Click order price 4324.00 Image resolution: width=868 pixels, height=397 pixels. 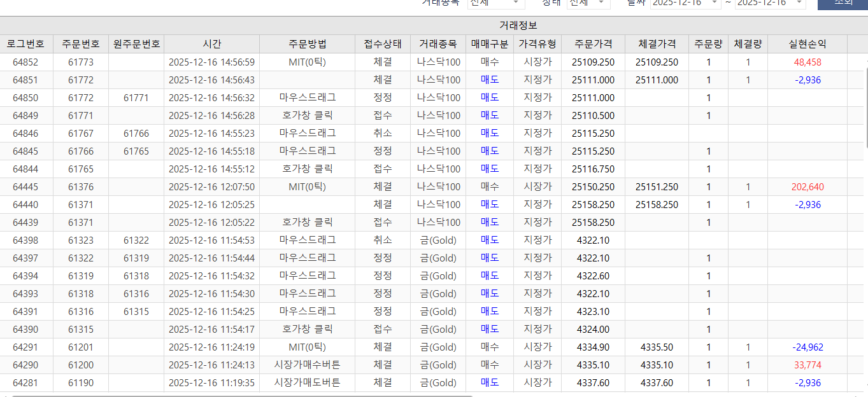tap(593, 330)
